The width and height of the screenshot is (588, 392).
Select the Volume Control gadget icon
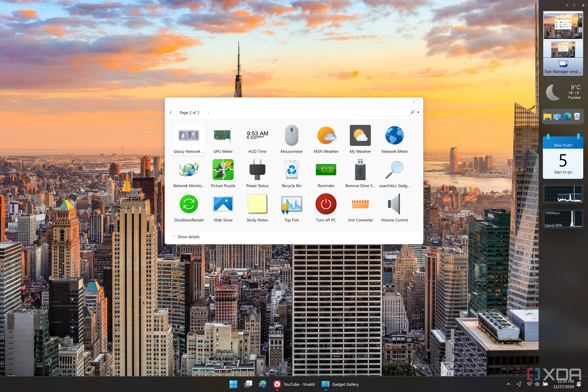pyautogui.click(x=394, y=204)
